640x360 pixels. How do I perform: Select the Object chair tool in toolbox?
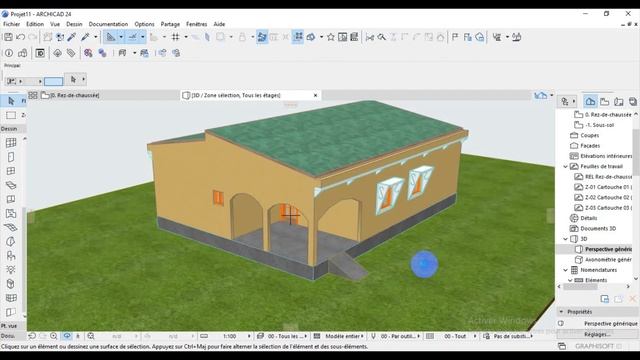11,256
